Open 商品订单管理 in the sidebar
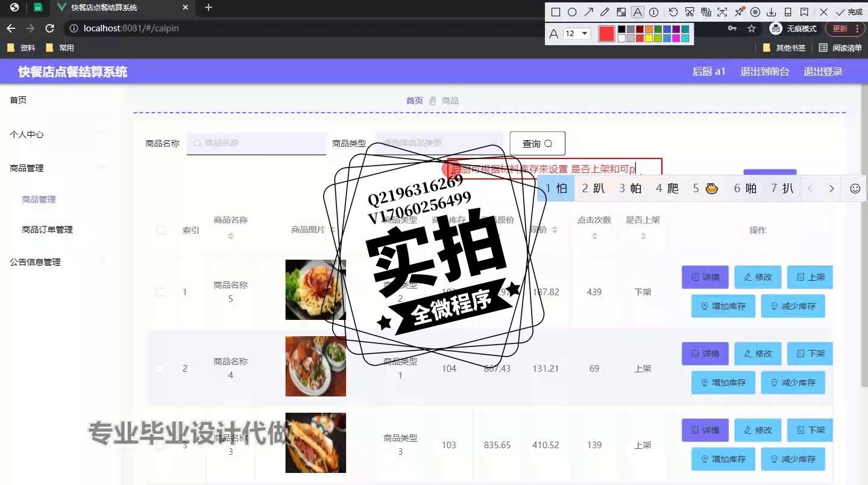868x485 pixels. click(x=47, y=230)
